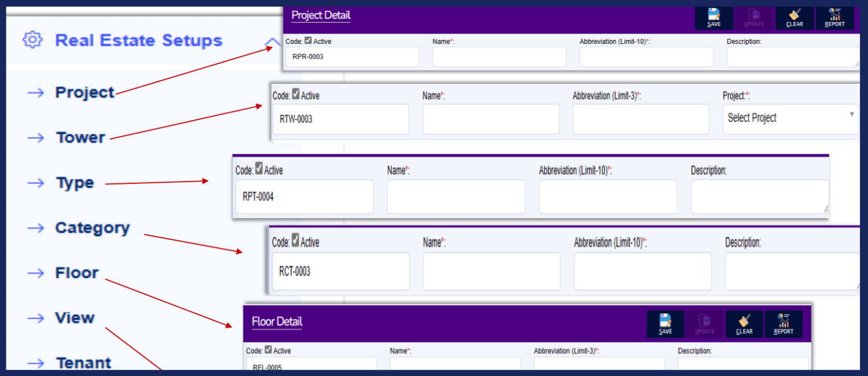The image size is (868, 376).
Task: Click the CLEAR icon in Floor Detail
Action: pos(744,323)
